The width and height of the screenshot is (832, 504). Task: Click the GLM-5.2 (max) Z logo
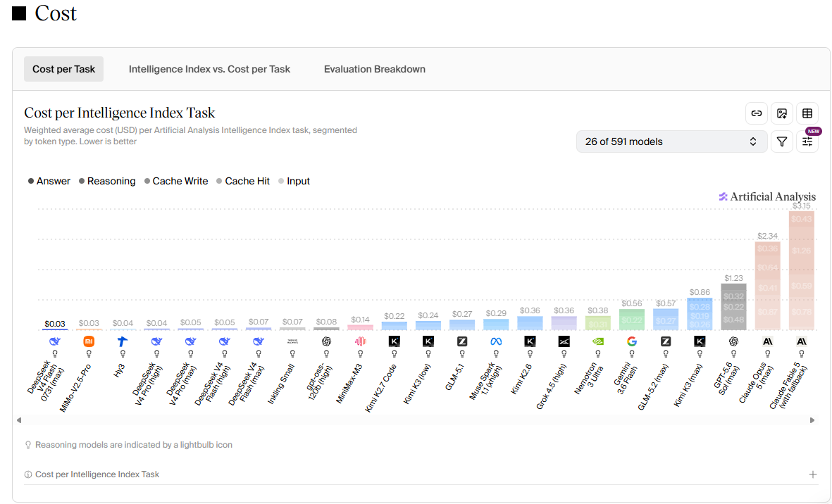(666, 341)
